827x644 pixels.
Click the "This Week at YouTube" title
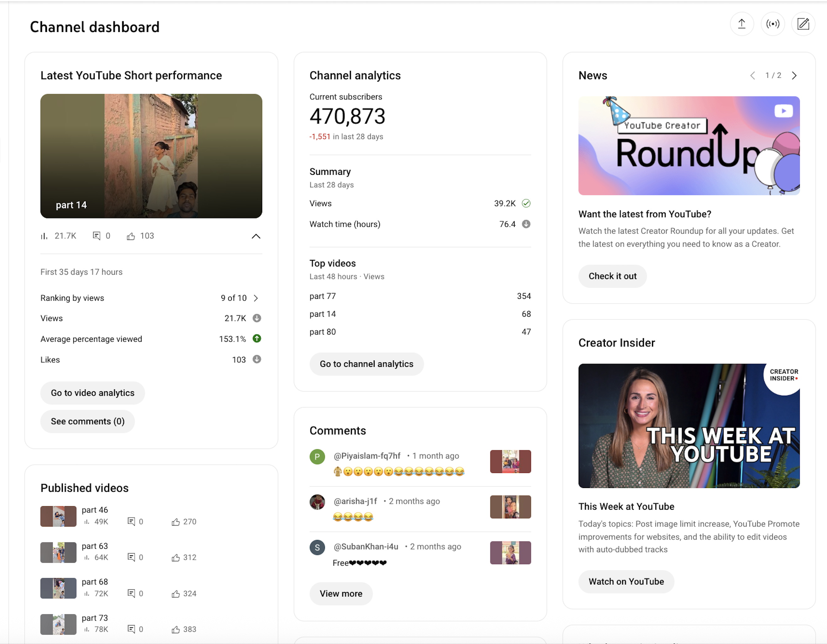point(626,506)
